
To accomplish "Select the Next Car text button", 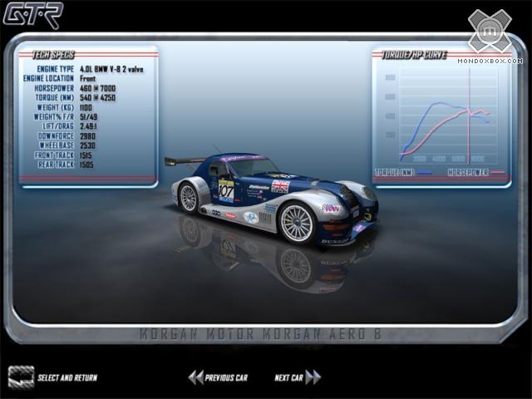I will (288, 377).
